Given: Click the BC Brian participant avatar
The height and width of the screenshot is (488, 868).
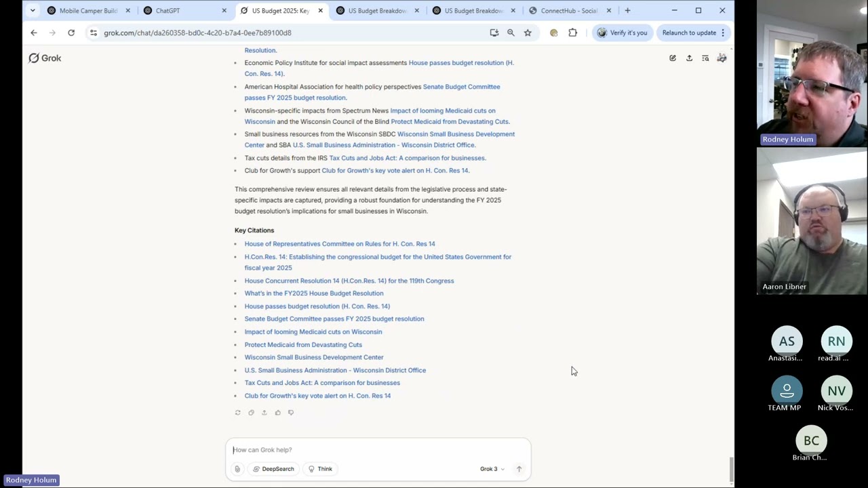Looking at the screenshot, I should pos(811,441).
